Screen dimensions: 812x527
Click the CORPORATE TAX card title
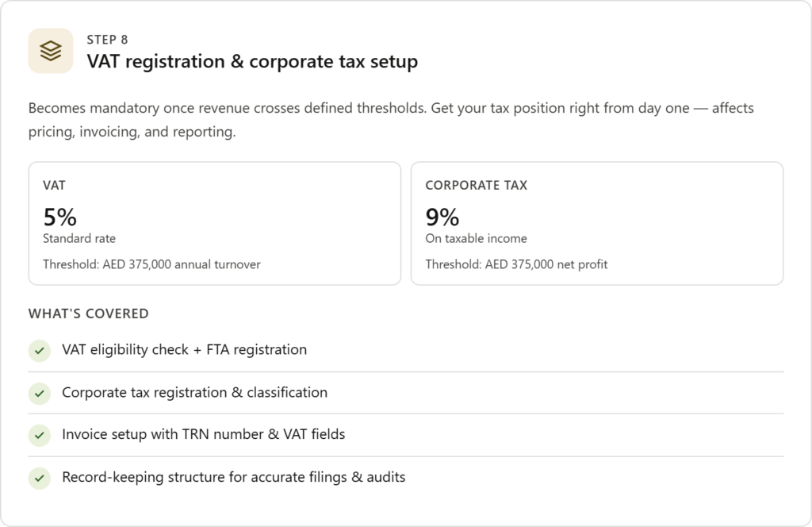coord(476,185)
